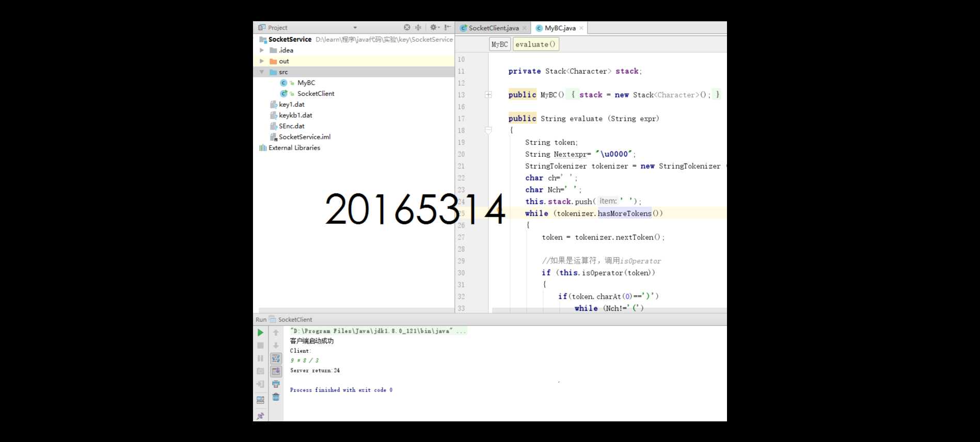The image size is (980, 442).
Task: Click the External Libraries icon
Action: (x=263, y=148)
